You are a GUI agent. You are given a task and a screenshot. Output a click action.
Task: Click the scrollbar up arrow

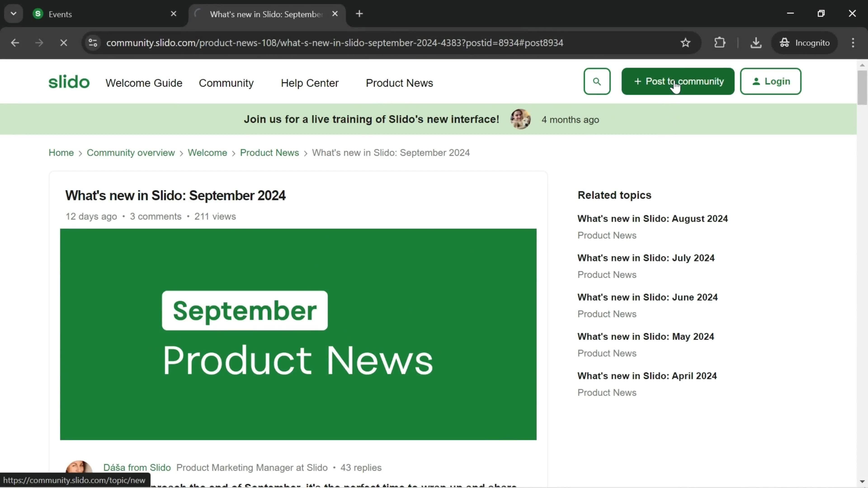862,65
